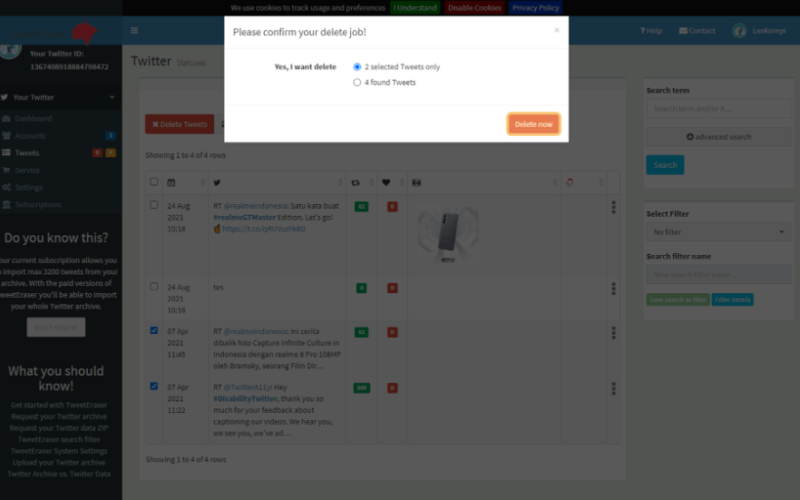Uncheck the 07 Apr 11:22 tweet checkbox
The image size is (800, 500).
click(x=154, y=386)
